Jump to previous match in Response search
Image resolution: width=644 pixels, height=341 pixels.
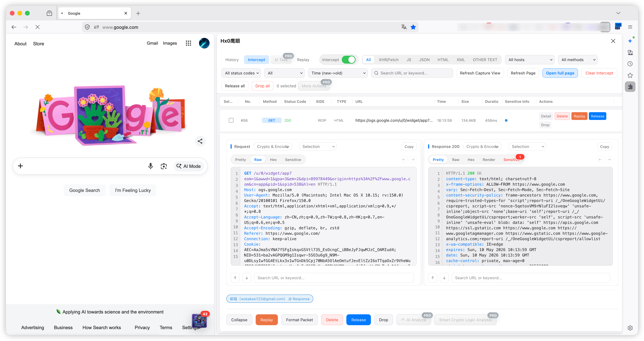(432, 278)
